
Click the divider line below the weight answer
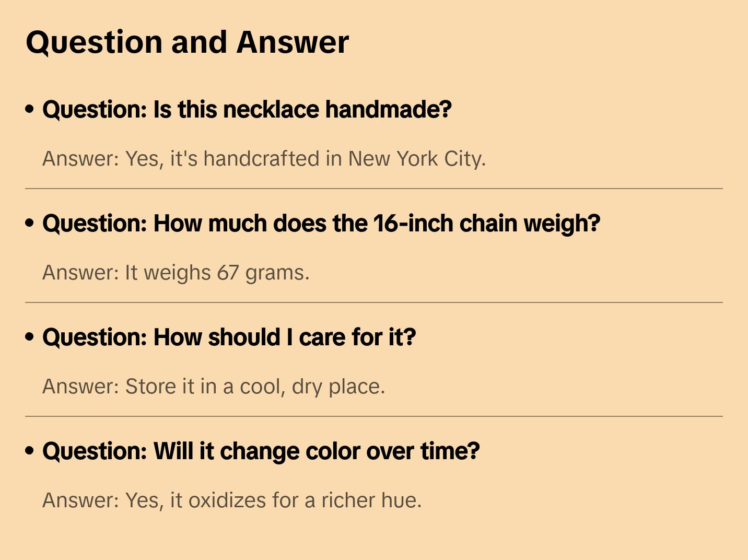(374, 302)
